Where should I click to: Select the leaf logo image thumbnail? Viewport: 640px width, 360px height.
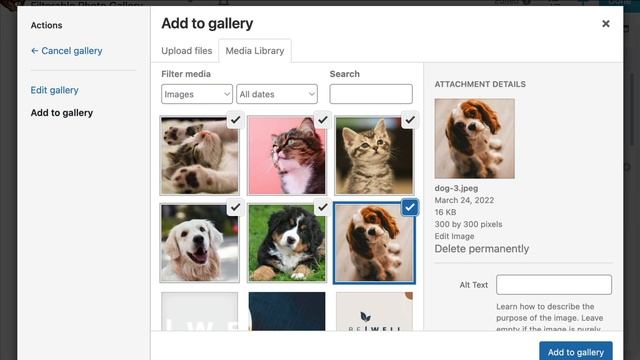click(x=374, y=311)
